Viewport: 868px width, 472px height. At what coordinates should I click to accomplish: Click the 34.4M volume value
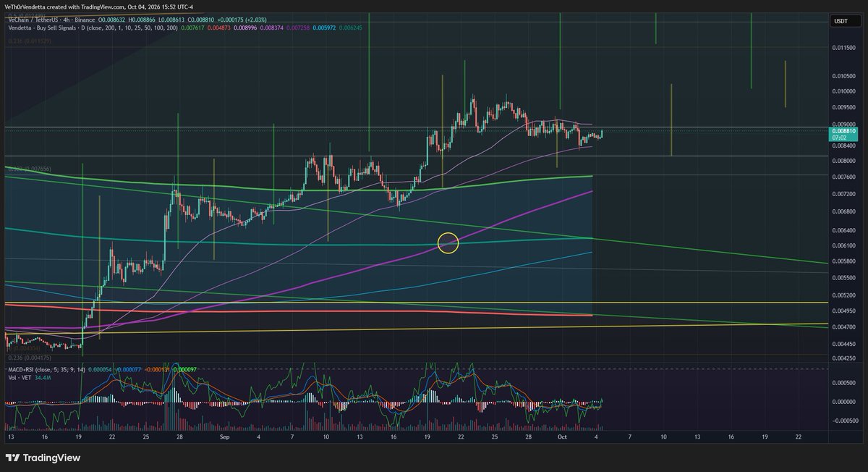[x=43, y=378]
